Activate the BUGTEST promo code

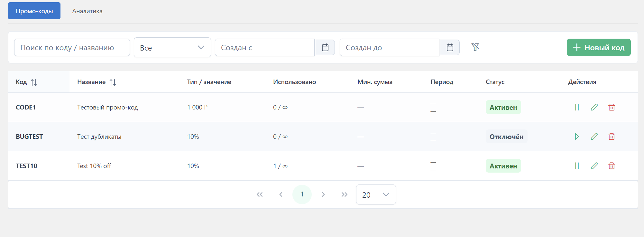tap(577, 137)
